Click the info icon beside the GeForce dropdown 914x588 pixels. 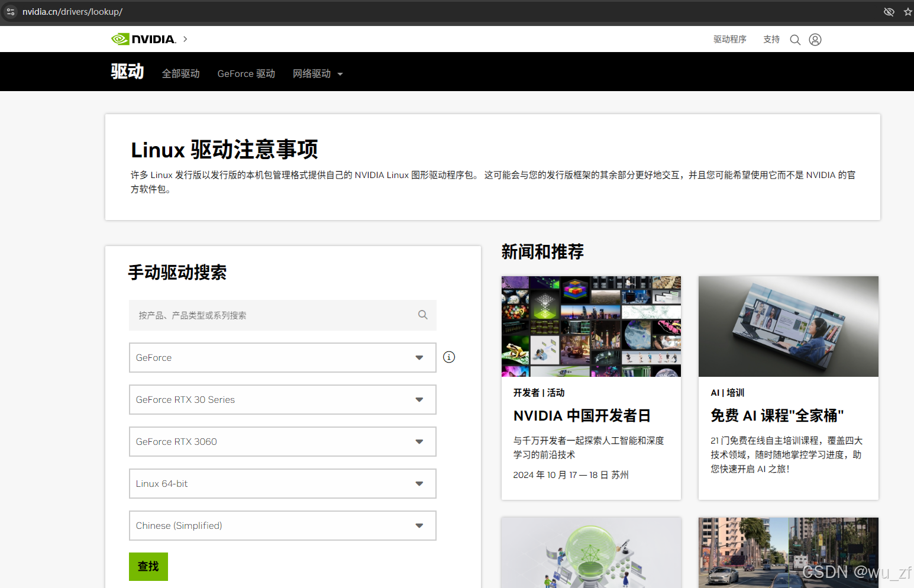[449, 357]
